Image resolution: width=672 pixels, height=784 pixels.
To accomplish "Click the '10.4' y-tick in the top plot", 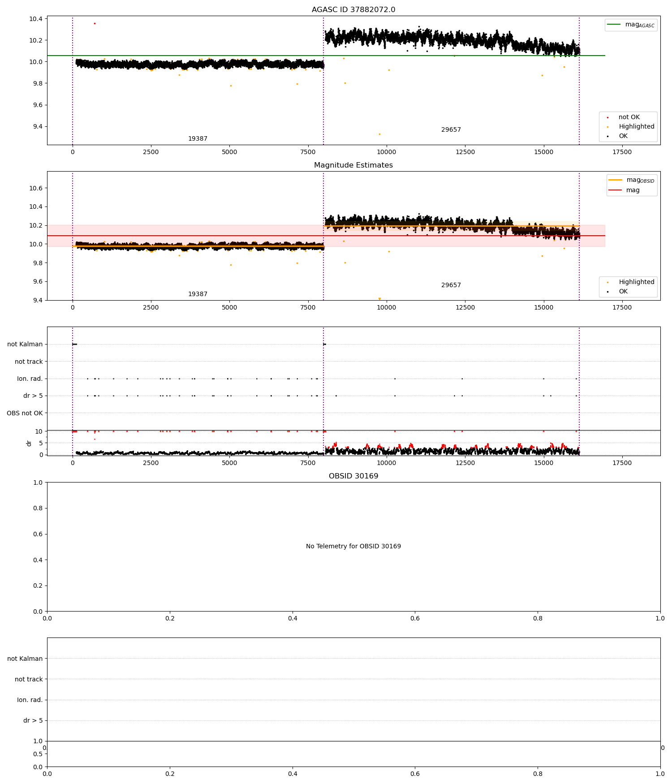I will (x=36, y=19).
